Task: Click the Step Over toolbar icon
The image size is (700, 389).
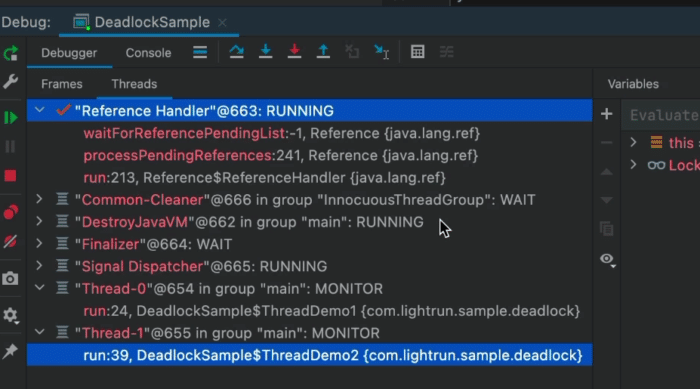Action: [237, 52]
